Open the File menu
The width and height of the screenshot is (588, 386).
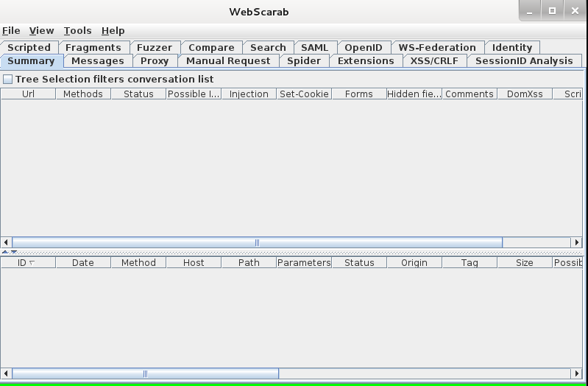[11, 31]
